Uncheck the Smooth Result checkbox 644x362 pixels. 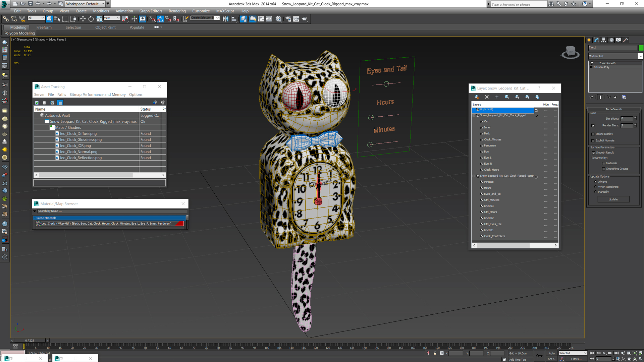[593, 153]
